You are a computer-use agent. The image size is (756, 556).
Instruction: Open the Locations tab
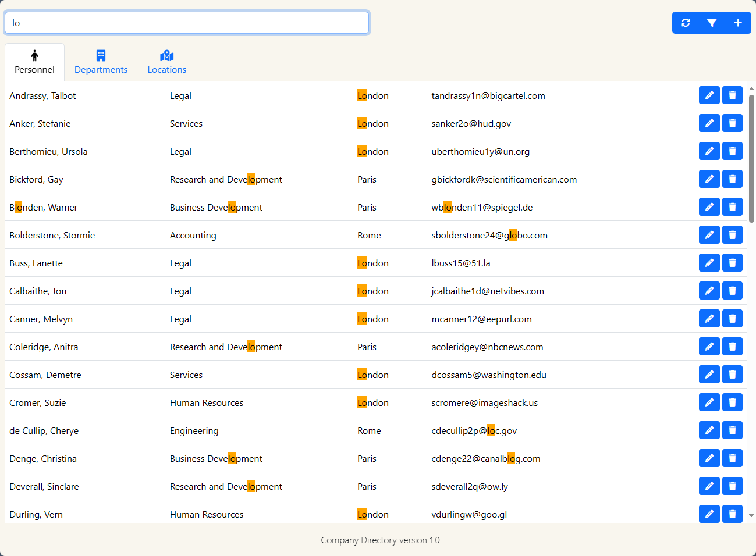[x=167, y=62]
